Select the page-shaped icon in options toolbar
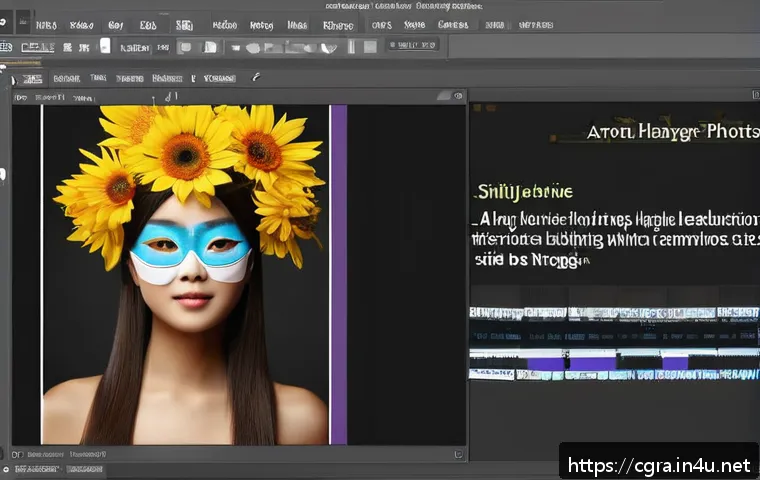Image resolution: width=760 pixels, height=480 pixels. (210, 47)
